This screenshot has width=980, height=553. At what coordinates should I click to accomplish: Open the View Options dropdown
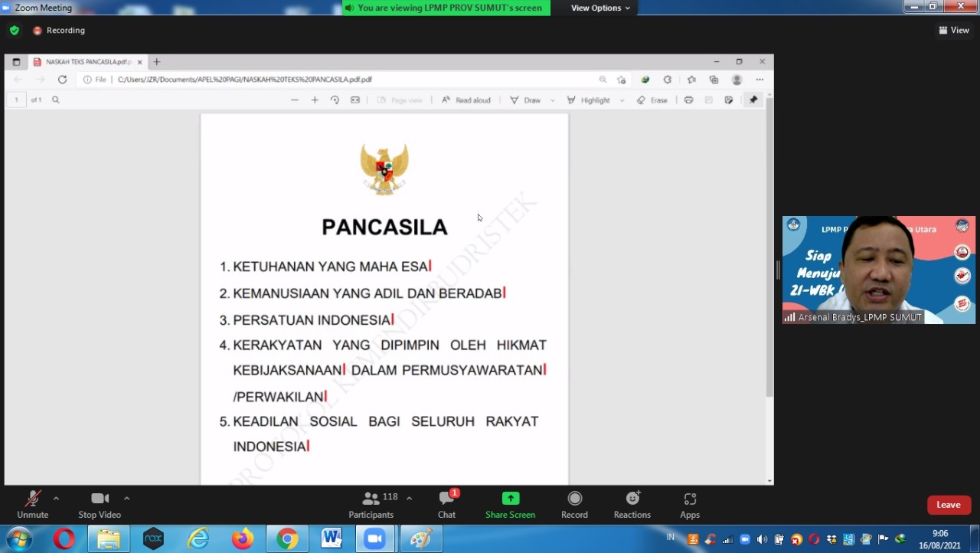click(x=600, y=8)
